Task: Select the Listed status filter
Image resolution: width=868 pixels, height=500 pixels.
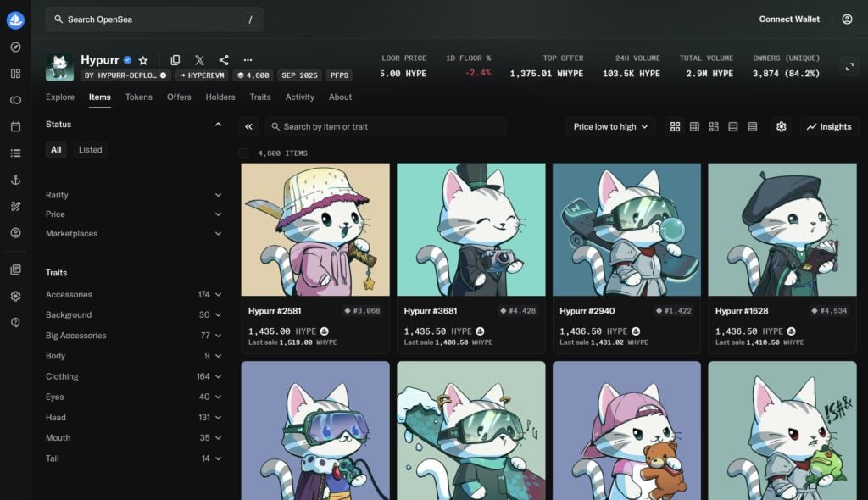Action: (x=91, y=150)
